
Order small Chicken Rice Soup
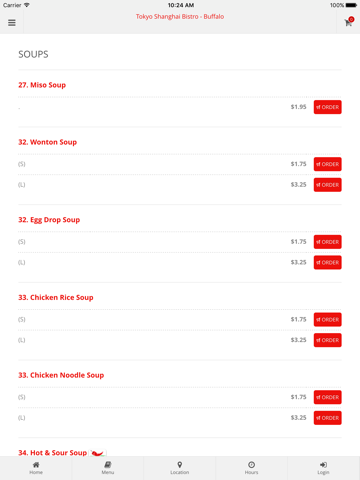coord(327,319)
